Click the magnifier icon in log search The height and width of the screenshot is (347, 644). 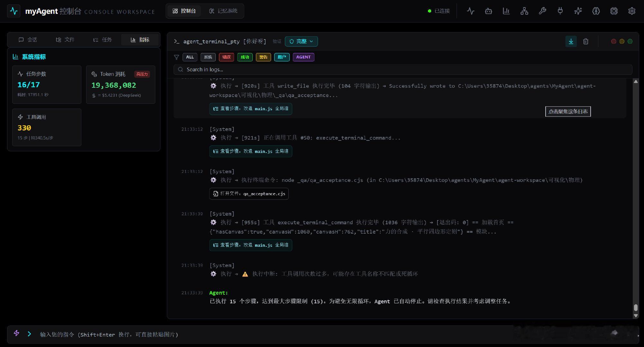click(181, 69)
